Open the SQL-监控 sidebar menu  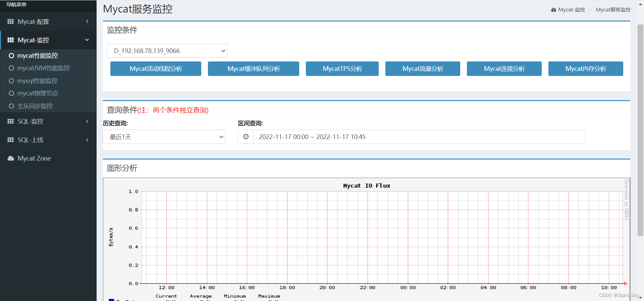point(48,121)
